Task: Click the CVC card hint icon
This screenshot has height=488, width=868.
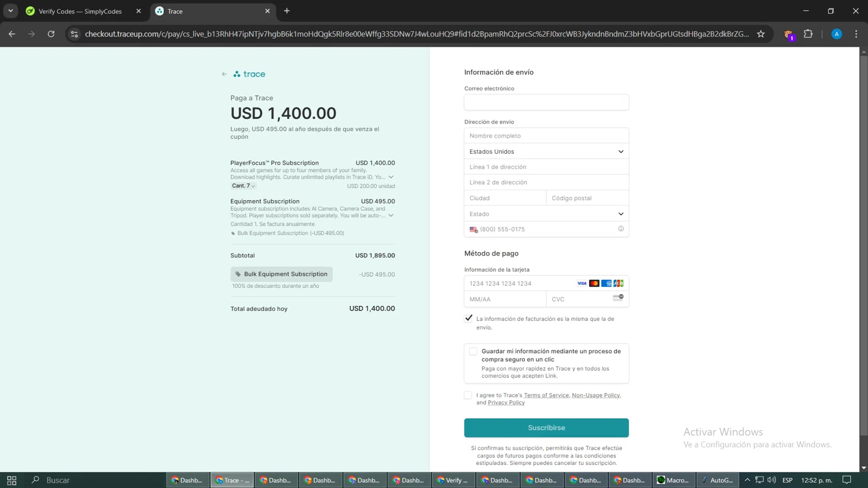Action: click(618, 298)
